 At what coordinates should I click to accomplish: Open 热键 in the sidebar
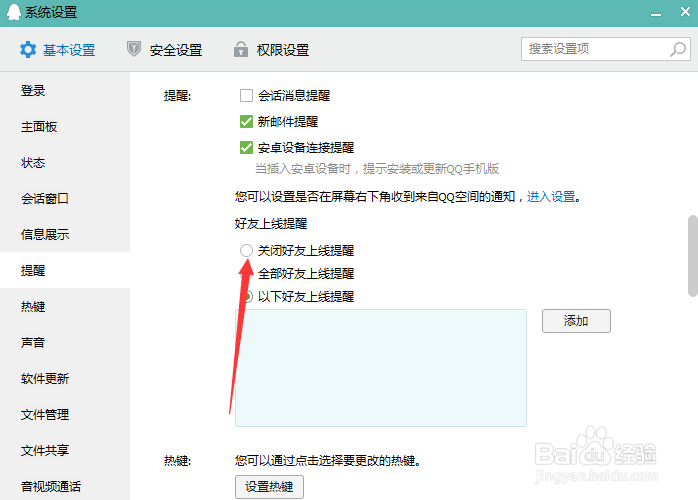pyautogui.click(x=65, y=307)
